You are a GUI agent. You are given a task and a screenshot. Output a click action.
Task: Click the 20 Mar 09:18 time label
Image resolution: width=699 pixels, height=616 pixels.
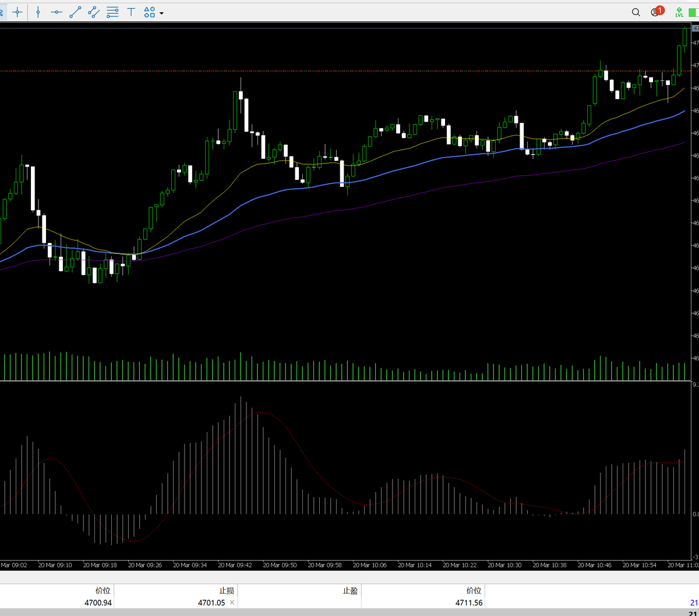click(x=100, y=565)
